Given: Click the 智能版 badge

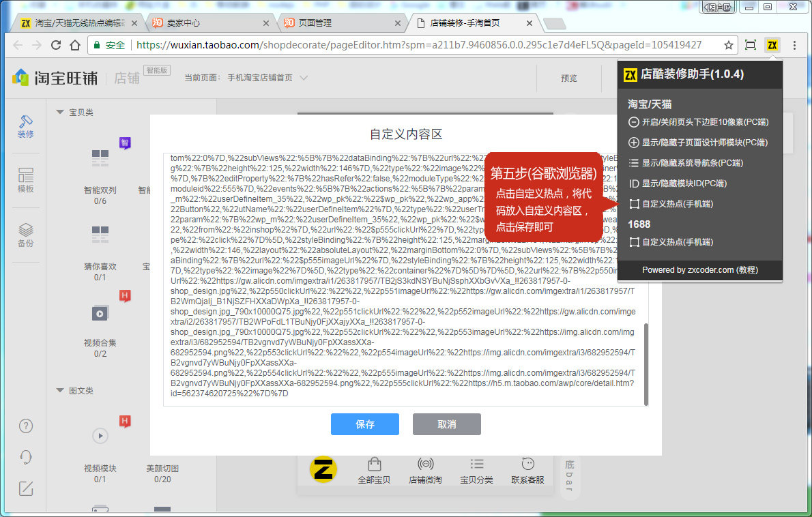Looking at the screenshot, I should coord(157,70).
